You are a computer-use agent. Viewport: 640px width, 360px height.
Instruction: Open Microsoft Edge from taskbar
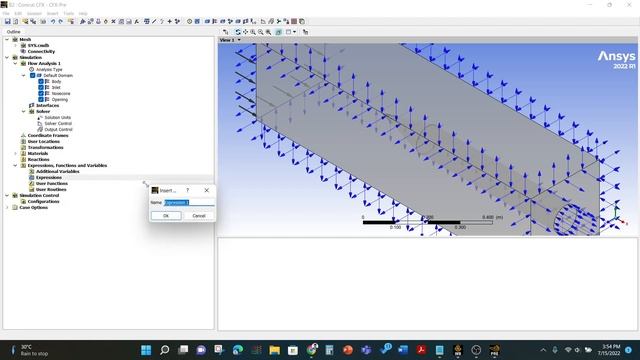coord(238,350)
